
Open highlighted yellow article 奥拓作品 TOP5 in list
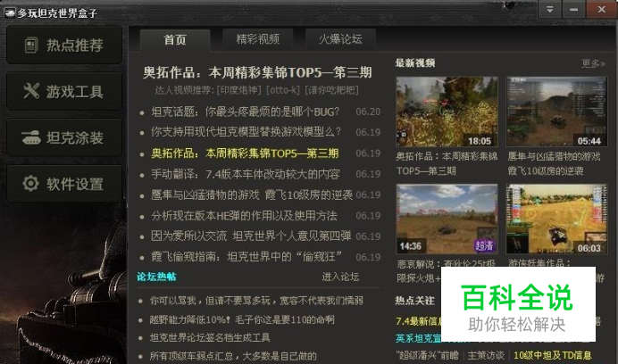pos(245,153)
